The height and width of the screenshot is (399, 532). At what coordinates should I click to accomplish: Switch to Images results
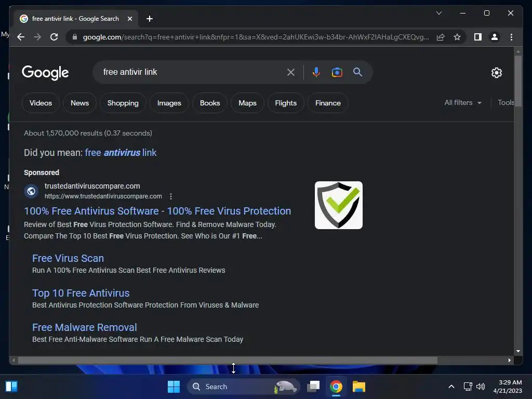point(169,103)
